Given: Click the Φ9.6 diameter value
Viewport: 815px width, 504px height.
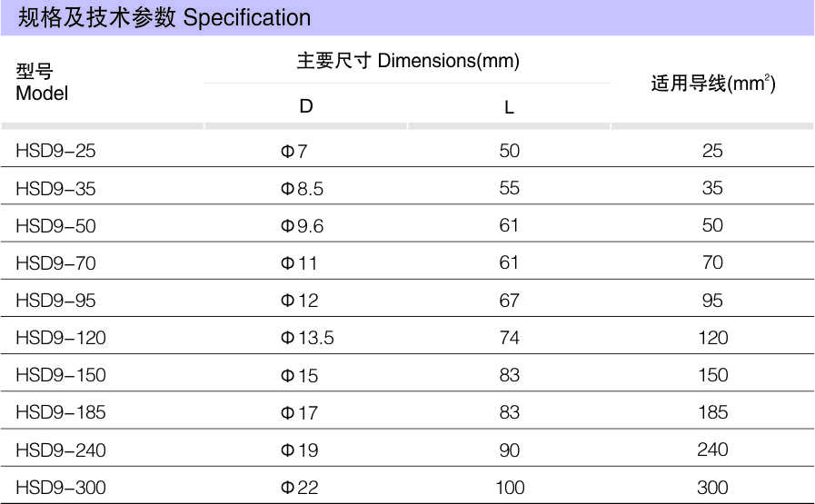Looking at the screenshot, I should point(302,226).
